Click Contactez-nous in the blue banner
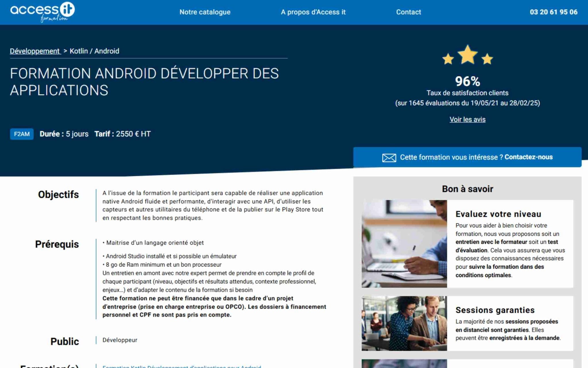Screen dimensions: 588x368 point(529,157)
